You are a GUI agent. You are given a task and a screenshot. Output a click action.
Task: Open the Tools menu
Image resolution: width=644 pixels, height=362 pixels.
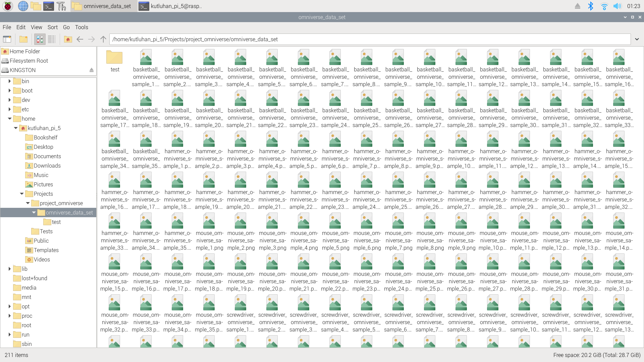pyautogui.click(x=82, y=27)
